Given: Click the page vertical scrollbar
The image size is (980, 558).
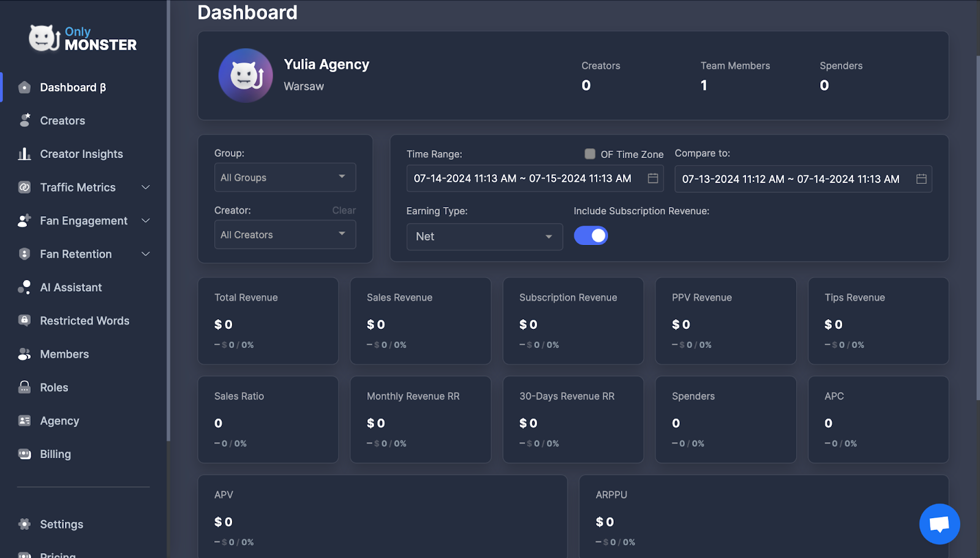Looking at the screenshot, I should [x=978, y=228].
